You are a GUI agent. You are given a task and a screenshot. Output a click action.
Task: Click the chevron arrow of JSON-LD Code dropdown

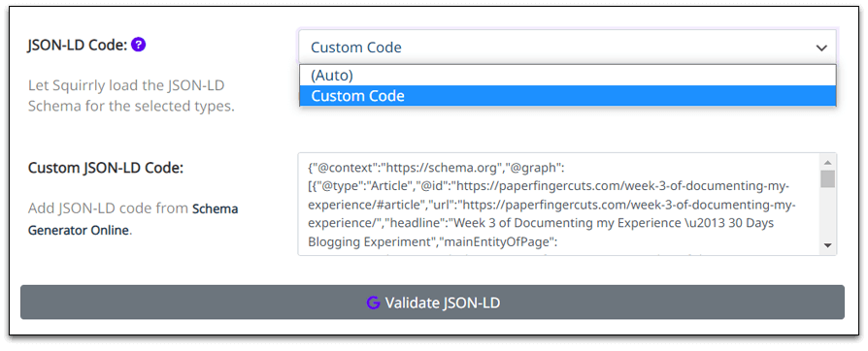(821, 48)
